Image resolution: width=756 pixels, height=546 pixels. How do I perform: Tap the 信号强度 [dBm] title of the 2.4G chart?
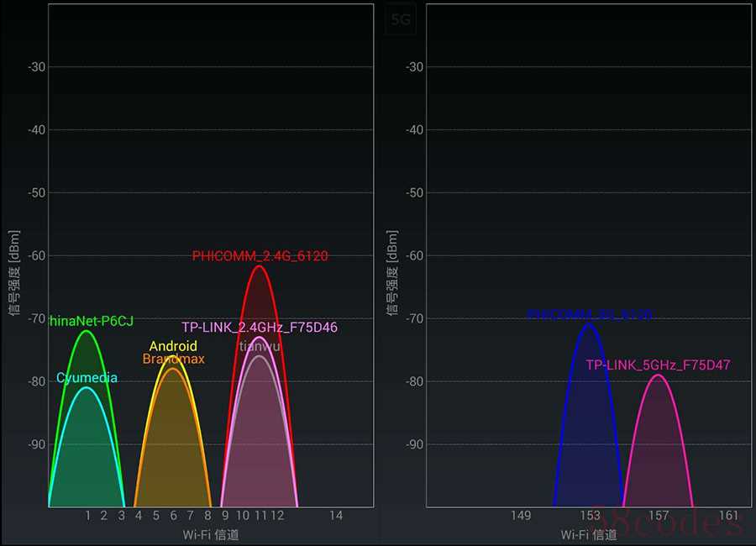pyautogui.click(x=14, y=273)
